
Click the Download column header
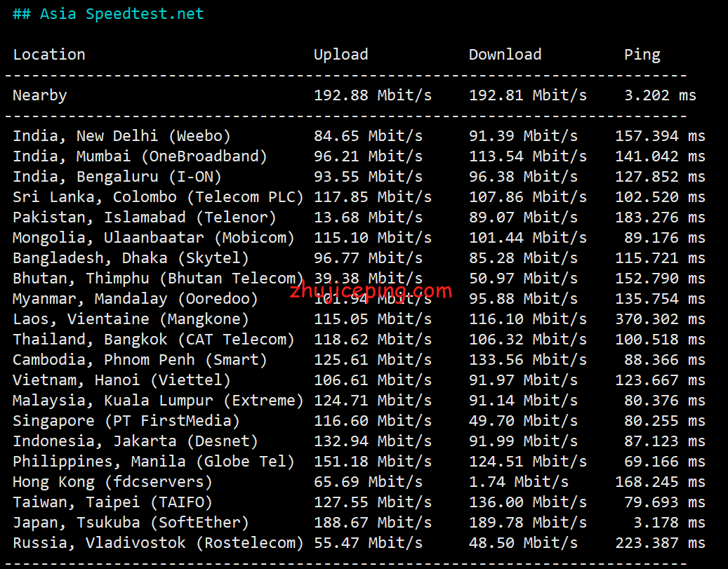505,55
